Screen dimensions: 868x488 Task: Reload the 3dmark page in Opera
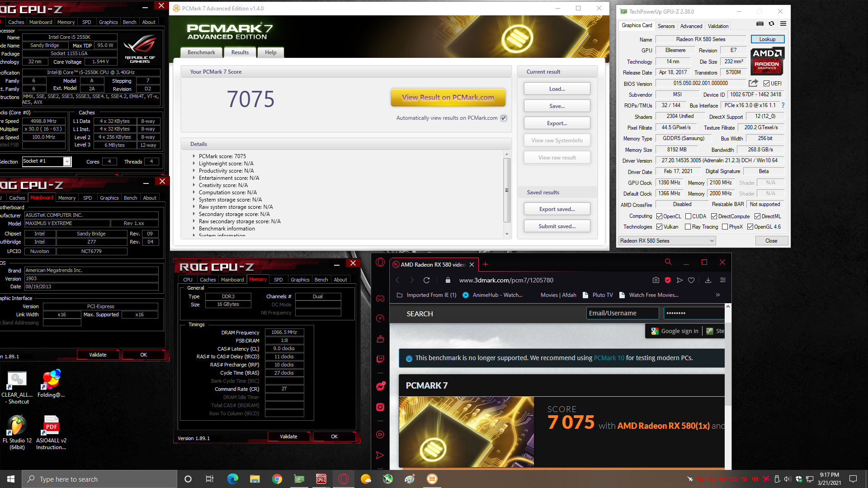tap(426, 280)
